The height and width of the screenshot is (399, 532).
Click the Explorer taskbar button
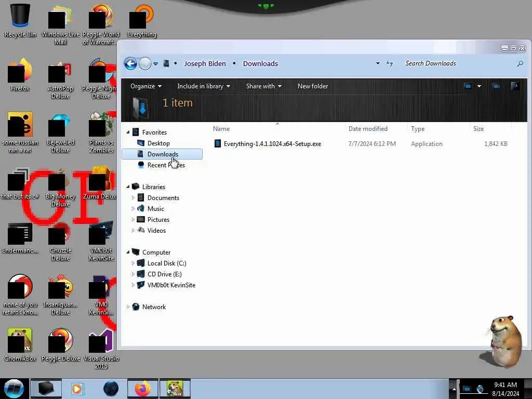(x=46, y=389)
